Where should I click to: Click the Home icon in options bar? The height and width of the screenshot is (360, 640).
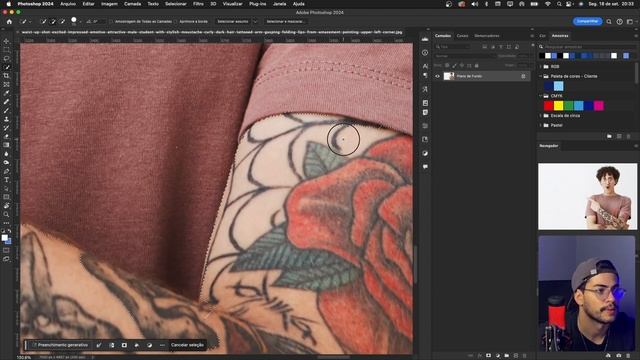click(x=9, y=22)
